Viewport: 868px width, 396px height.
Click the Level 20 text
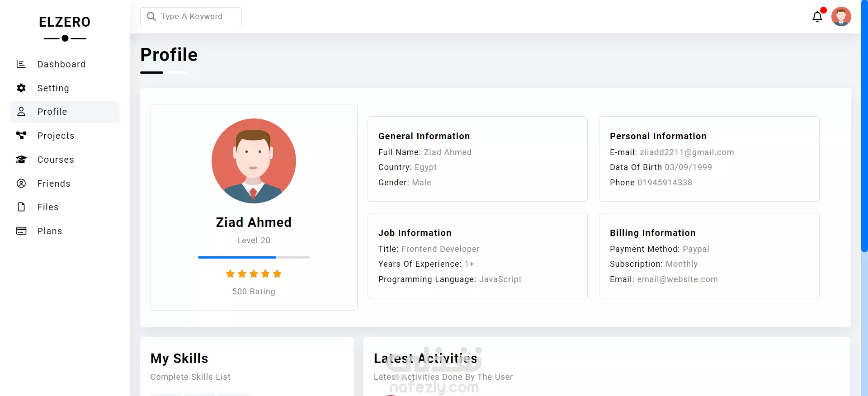point(254,240)
